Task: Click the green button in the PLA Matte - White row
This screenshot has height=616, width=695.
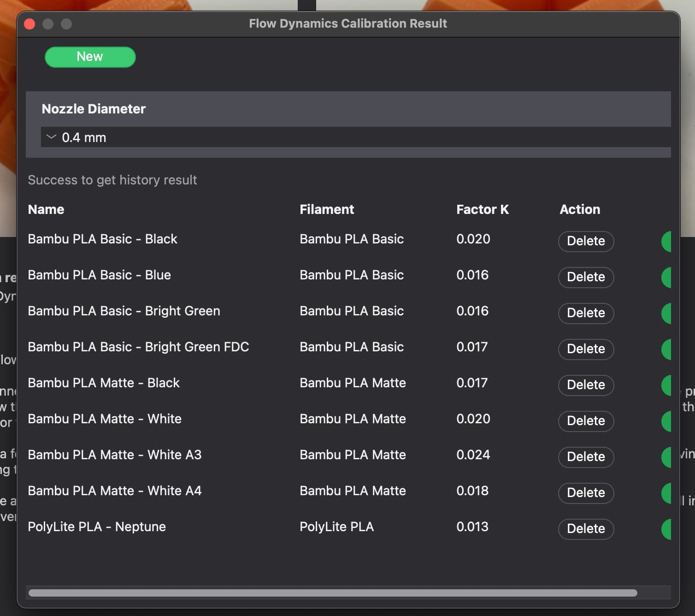Action: pyautogui.click(x=666, y=421)
